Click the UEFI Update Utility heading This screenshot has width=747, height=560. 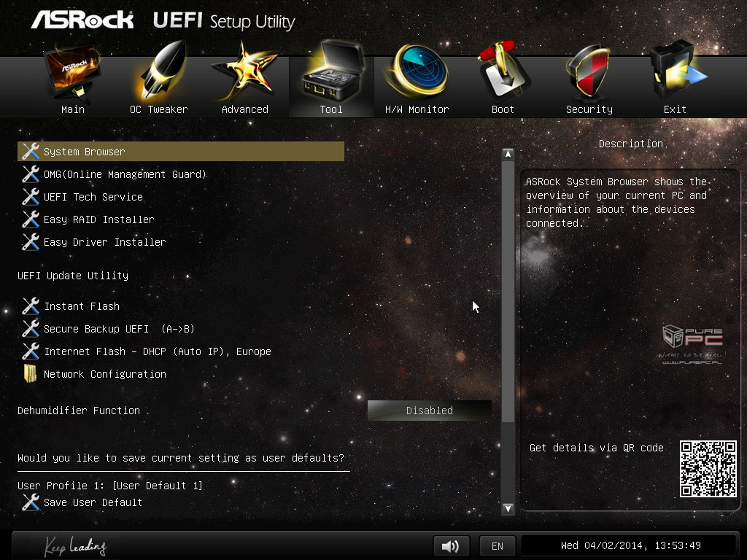pyautogui.click(x=73, y=276)
